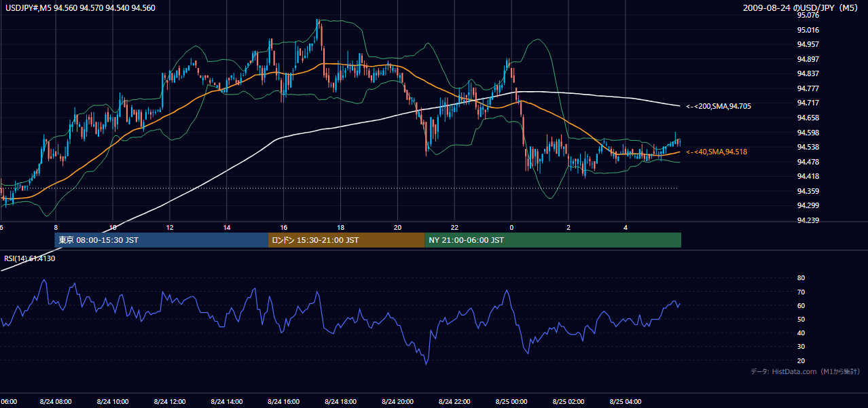The width and height of the screenshot is (868, 408).
Task: Click the NY 21:00-06:00 JST session bar
Action: (553, 240)
